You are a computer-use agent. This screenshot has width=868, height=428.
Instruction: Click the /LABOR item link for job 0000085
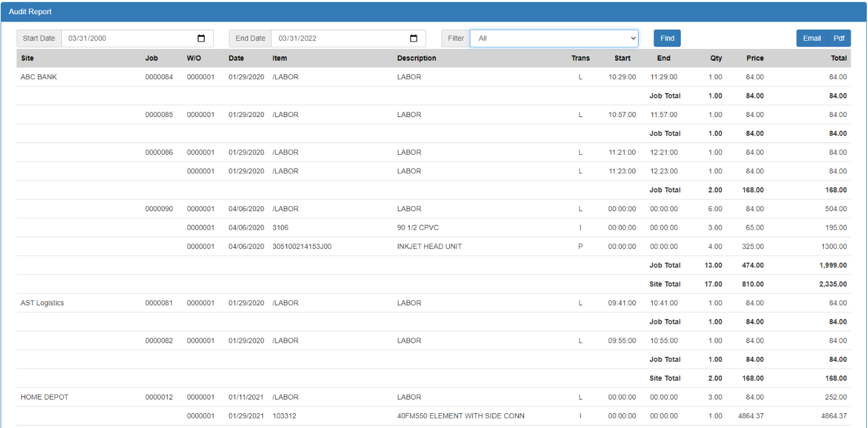click(285, 115)
